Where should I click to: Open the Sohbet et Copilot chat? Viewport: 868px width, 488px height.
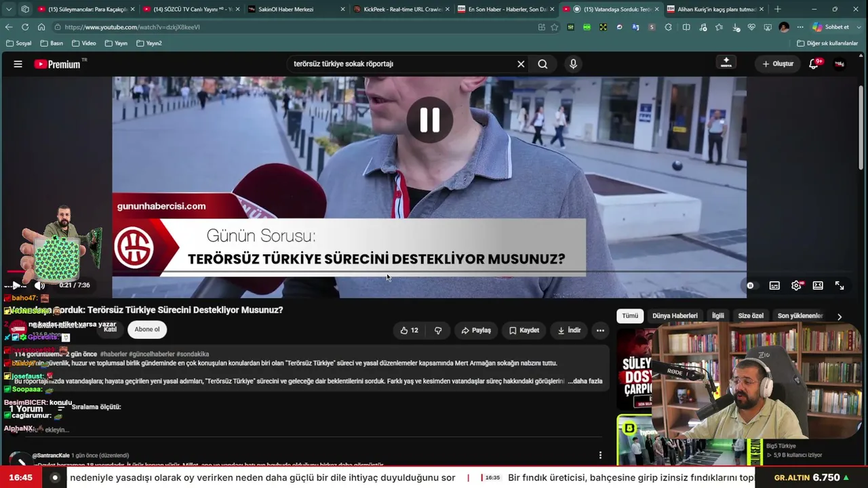(831, 27)
